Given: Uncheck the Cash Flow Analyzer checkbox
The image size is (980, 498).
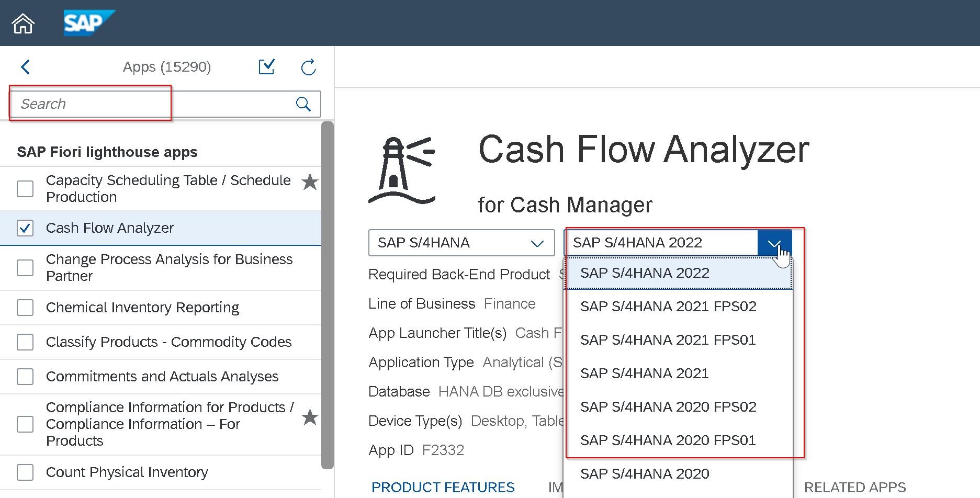Looking at the screenshot, I should tap(25, 228).
